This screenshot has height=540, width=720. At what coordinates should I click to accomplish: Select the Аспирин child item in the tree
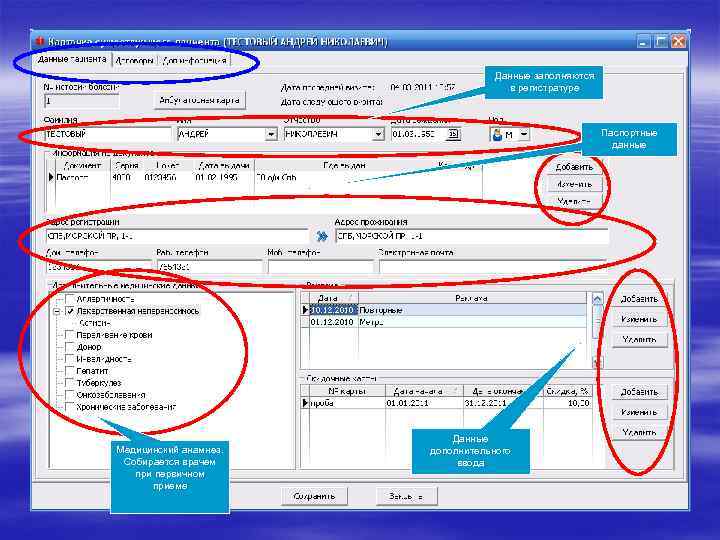[95, 323]
